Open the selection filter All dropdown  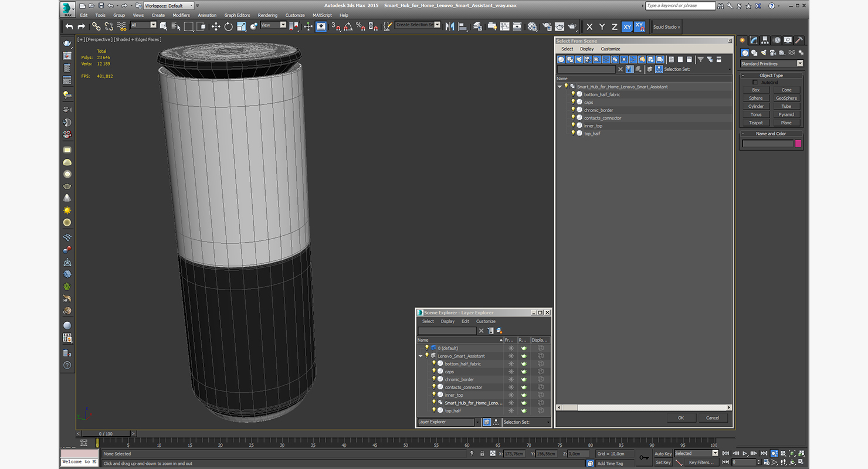144,25
